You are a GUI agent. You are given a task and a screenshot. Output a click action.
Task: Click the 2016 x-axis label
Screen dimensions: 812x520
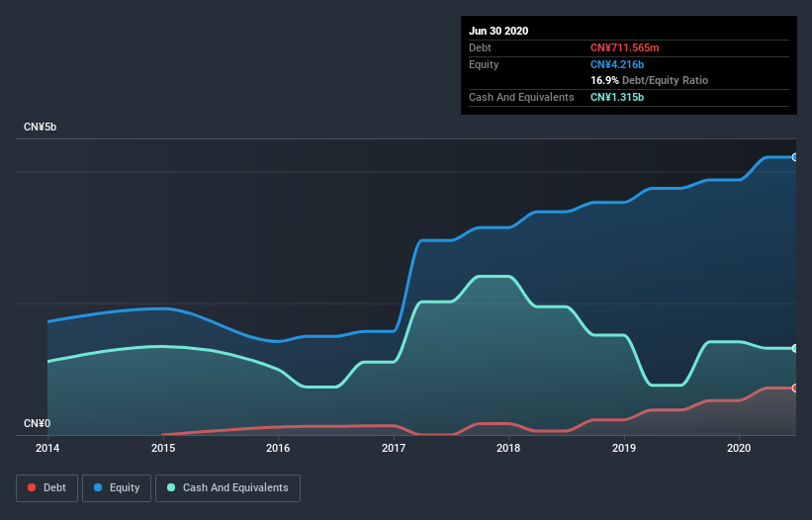click(278, 448)
